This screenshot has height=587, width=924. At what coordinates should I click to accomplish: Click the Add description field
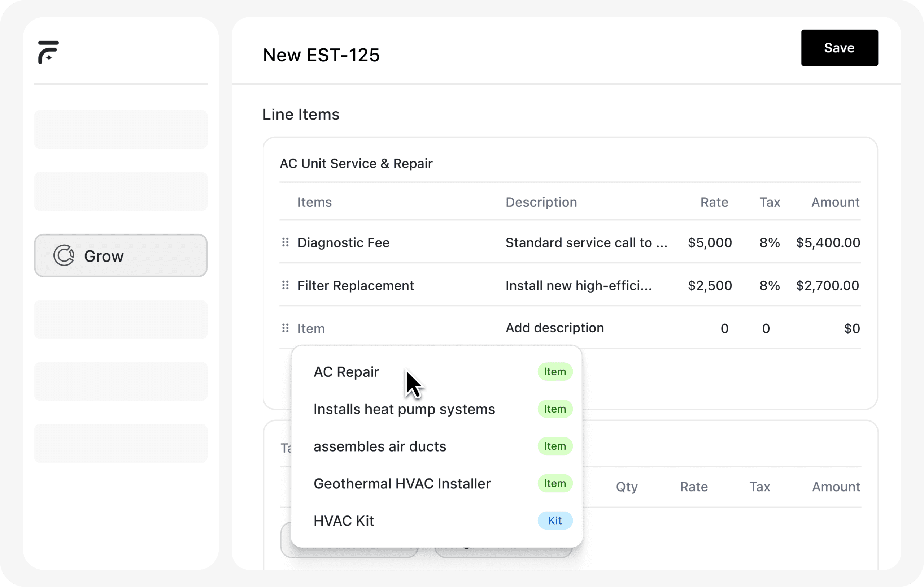pos(554,328)
